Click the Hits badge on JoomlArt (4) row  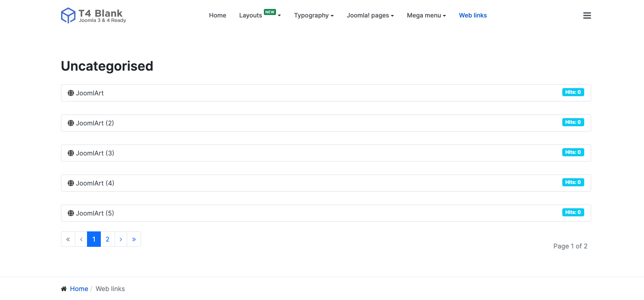pyautogui.click(x=573, y=182)
